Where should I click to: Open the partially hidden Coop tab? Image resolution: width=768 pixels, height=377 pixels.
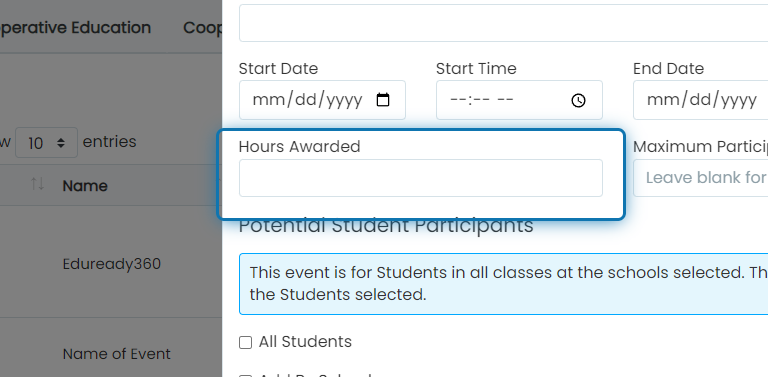[202, 27]
